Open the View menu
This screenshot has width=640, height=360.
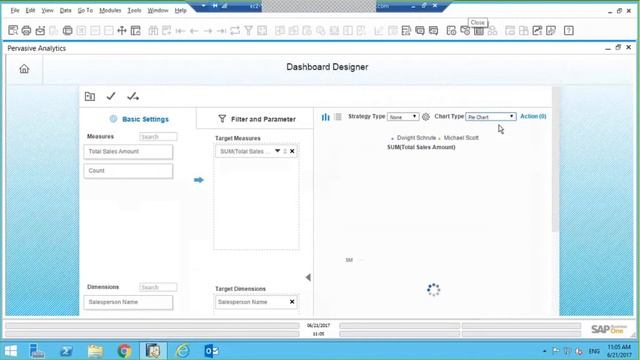(47, 10)
